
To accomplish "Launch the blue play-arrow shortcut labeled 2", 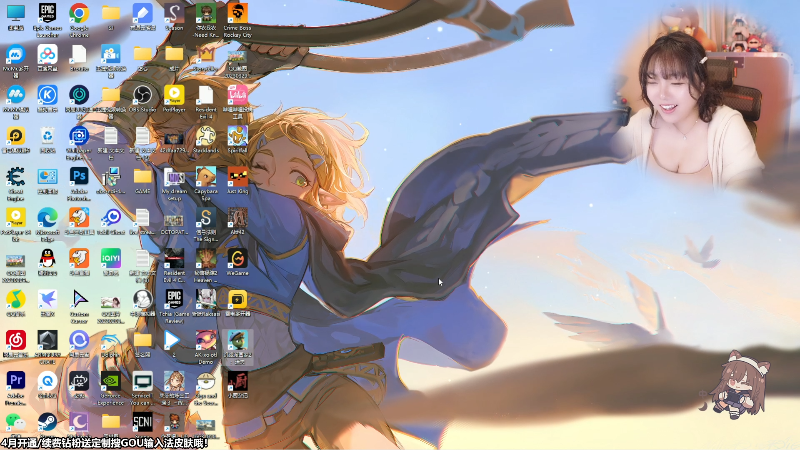I will [x=174, y=340].
